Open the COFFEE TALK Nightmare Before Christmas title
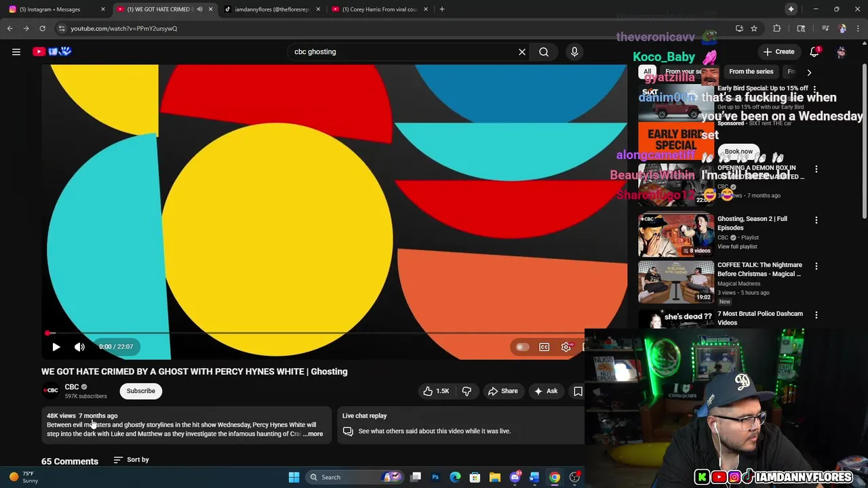Image resolution: width=868 pixels, height=488 pixels. tap(759, 269)
